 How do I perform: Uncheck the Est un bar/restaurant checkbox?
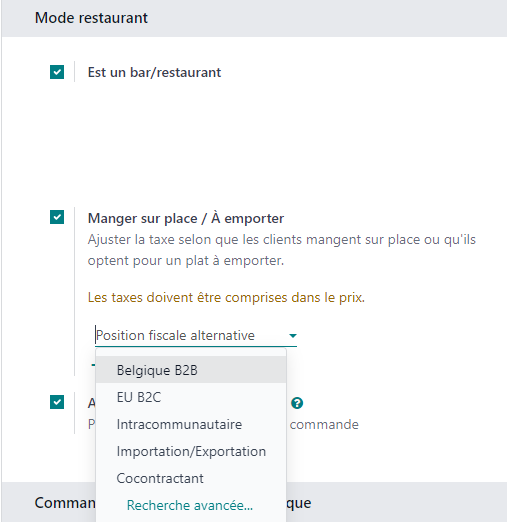point(57,72)
